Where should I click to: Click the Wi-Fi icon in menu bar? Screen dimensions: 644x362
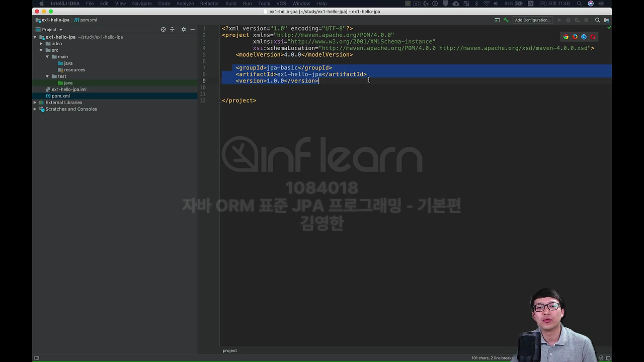point(487,4)
